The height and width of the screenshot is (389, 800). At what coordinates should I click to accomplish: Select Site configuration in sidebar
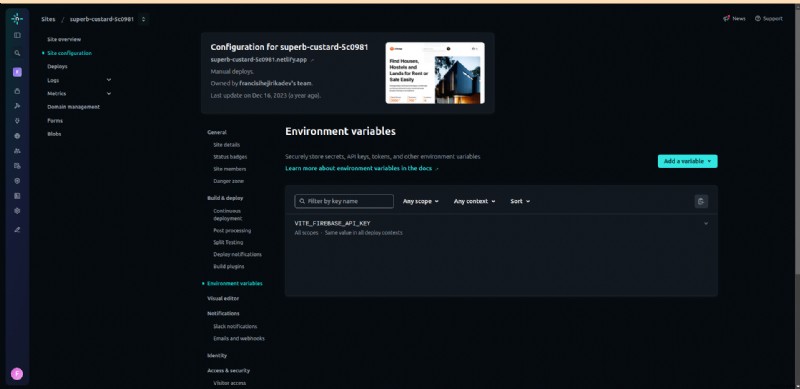click(x=69, y=53)
